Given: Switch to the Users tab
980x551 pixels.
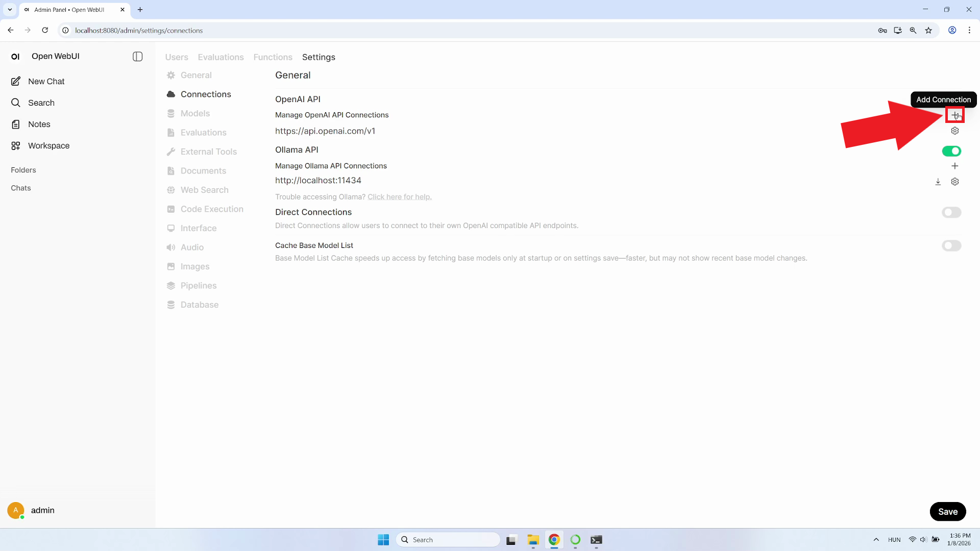Looking at the screenshot, I should (177, 57).
